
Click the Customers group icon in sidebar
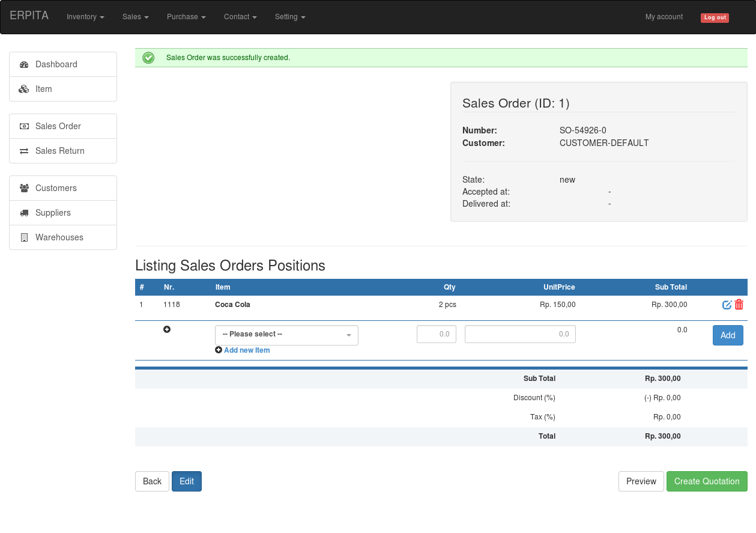tap(24, 189)
